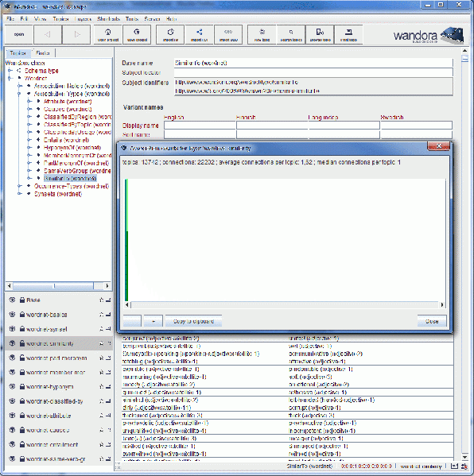This screenshot has width=474, height=476.
Task: Expand the Schema type tree node
Action: coord(10,71)
